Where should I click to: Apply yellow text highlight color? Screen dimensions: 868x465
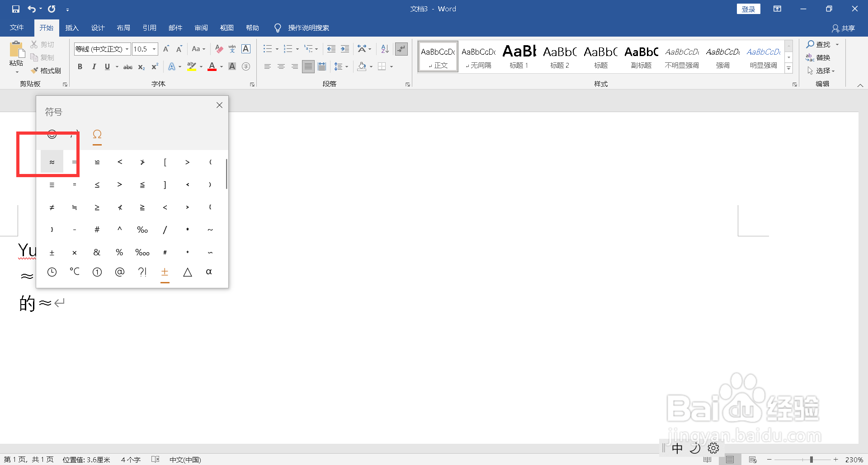click(192, 67)
